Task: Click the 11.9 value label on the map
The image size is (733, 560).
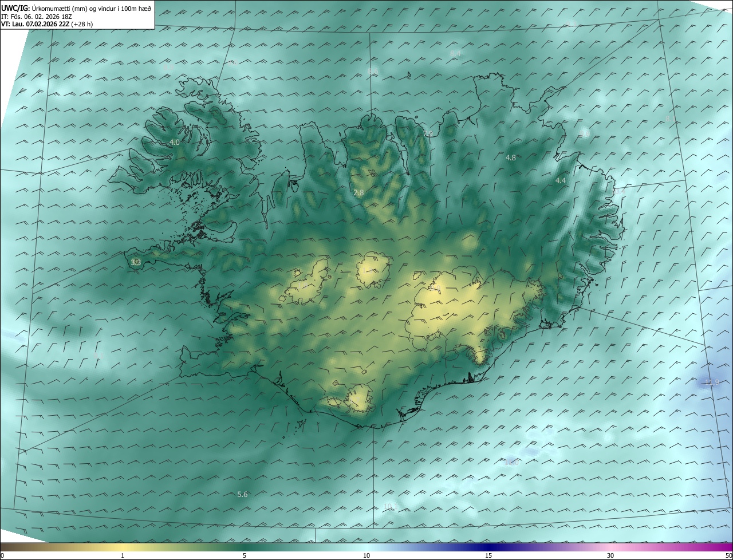Action: pos(712,382)
